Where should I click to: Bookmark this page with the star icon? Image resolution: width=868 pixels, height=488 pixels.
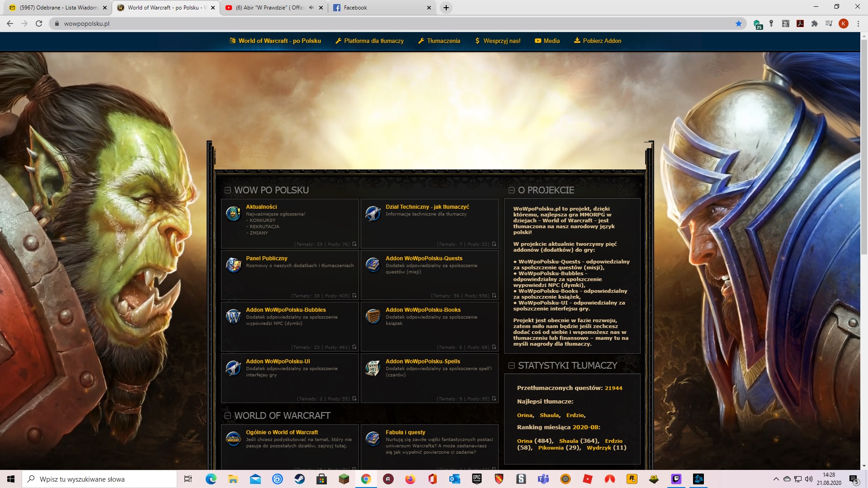(739, 23)
